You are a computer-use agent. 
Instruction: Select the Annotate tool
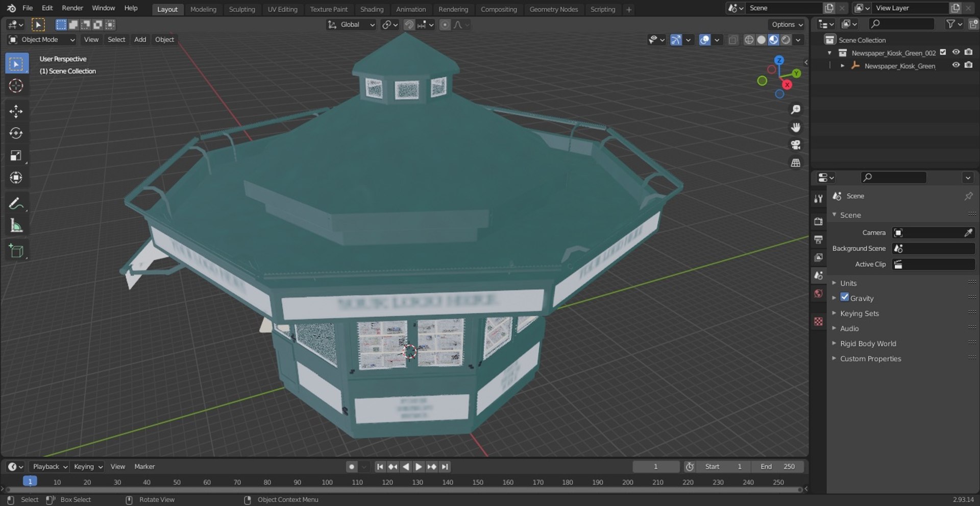[x=16, y=204]
